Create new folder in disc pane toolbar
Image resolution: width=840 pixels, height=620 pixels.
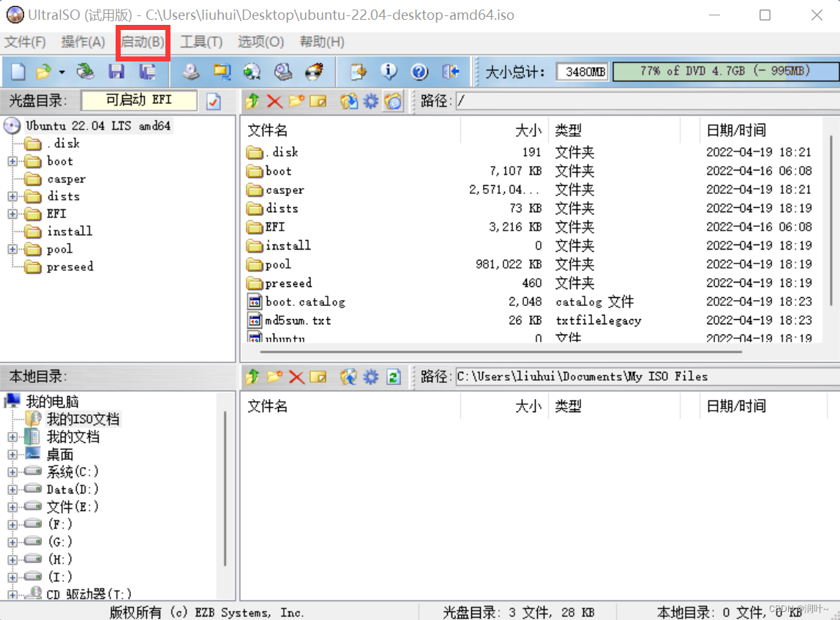coord(296,101)
